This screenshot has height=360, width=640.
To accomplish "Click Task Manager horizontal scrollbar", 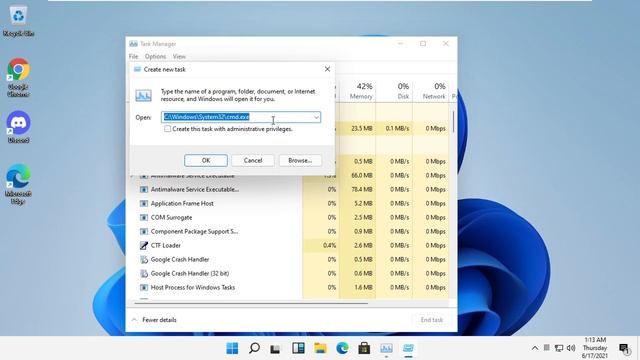I will click(x=251, y=303).
